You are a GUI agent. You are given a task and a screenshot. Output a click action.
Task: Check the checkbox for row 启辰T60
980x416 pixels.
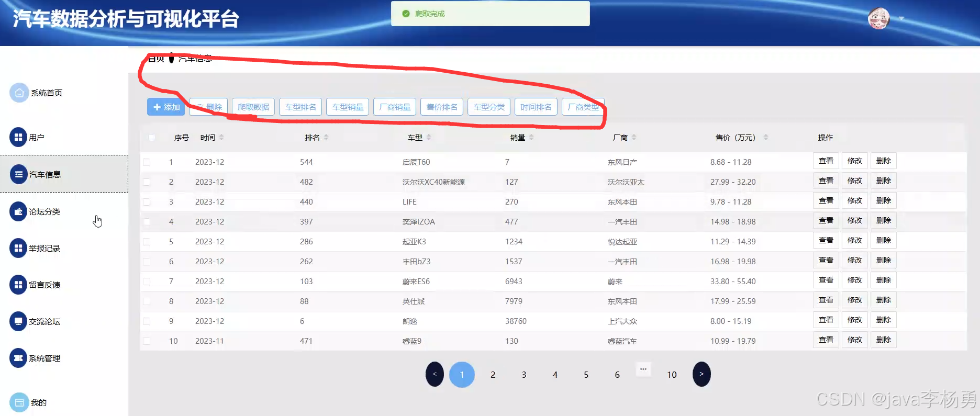(147, 162)
